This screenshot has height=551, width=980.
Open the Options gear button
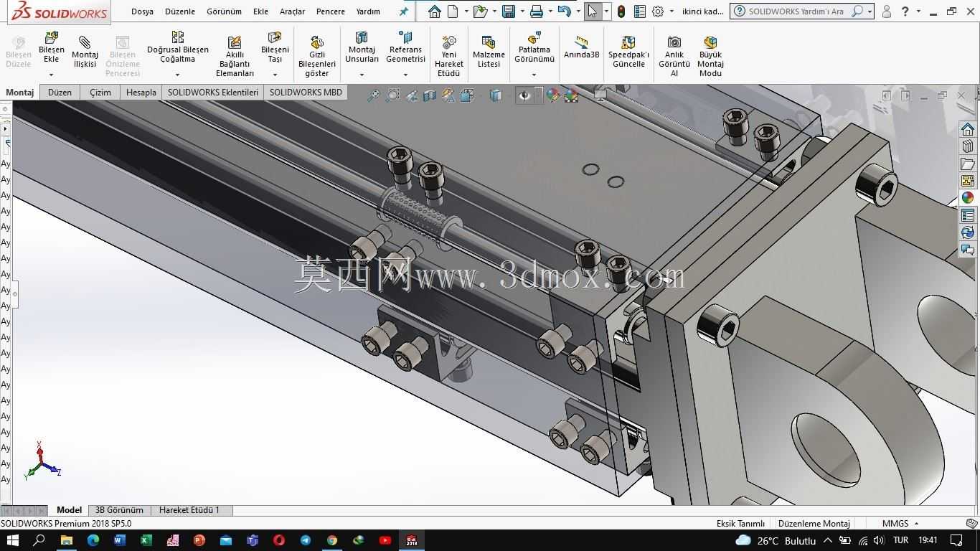click(x=657, y=11)
